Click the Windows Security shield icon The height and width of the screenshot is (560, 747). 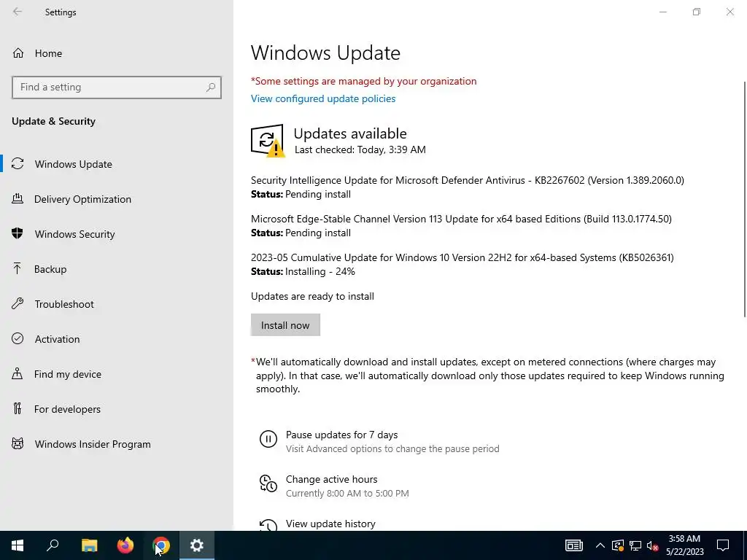point(18,233)
